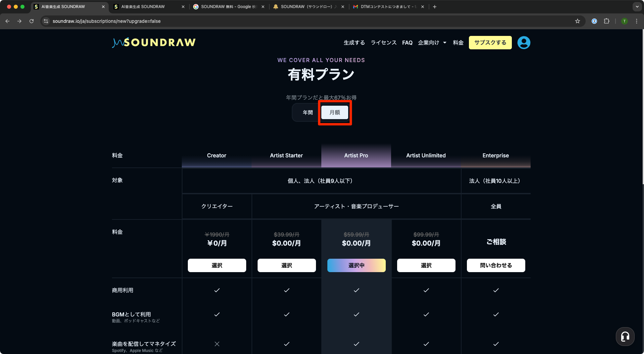Click the Artist Pro column header
The image size is (644, 354).
[356, 155]
